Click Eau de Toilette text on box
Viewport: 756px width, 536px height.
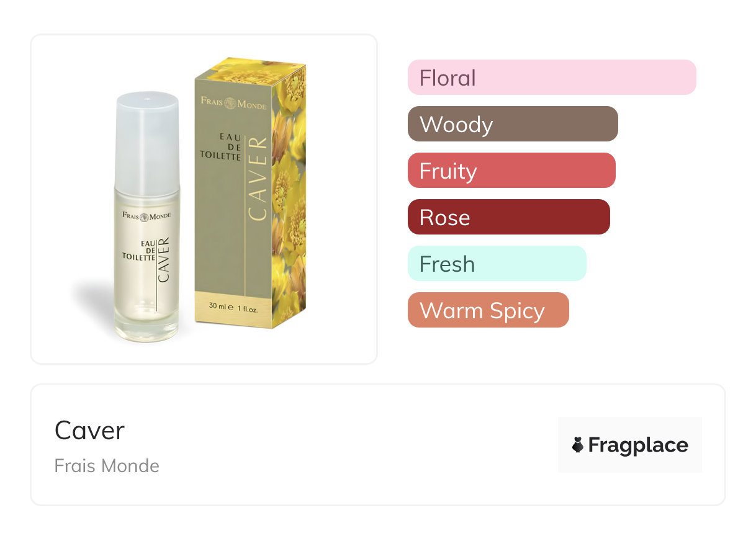tap(222, 147)
